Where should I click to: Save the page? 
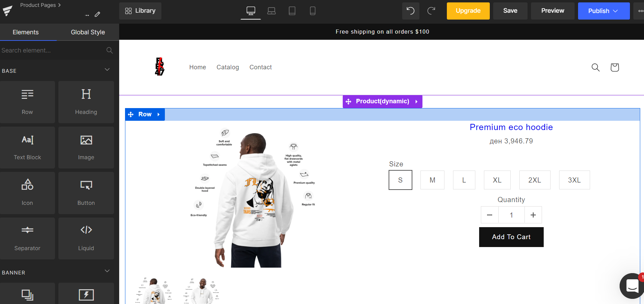tap(510, 11)
